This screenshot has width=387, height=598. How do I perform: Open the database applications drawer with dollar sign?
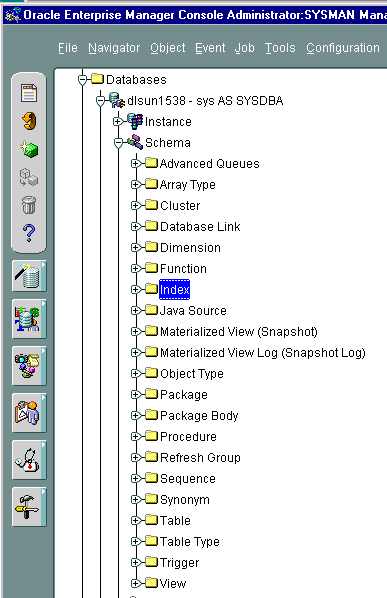tap(29, 319)
